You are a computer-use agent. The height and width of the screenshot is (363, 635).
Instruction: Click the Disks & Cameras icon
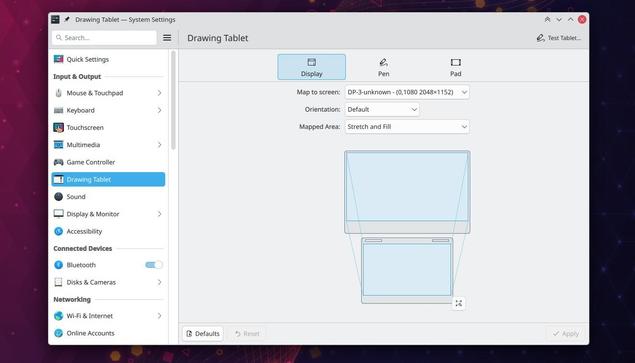[58, 282]
